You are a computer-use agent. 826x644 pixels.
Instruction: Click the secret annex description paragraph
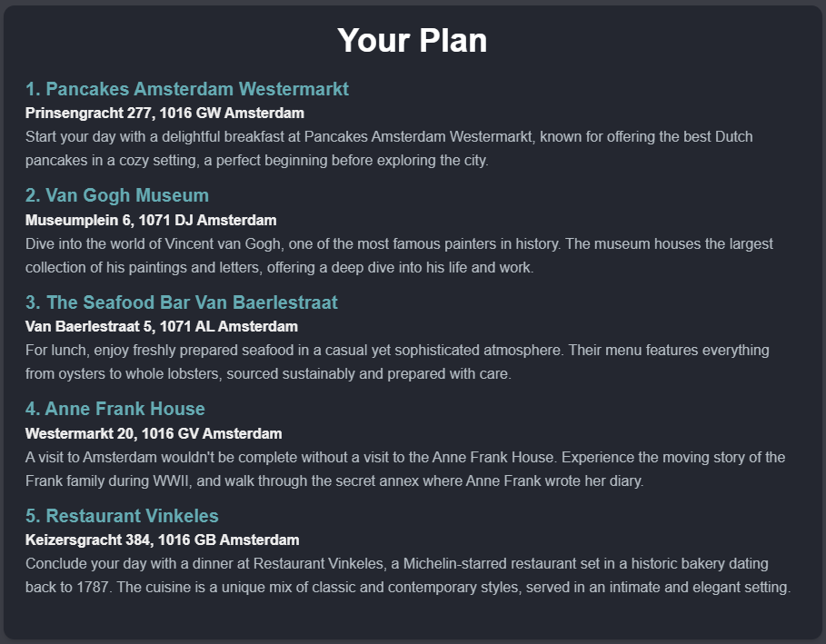point(404,469)
